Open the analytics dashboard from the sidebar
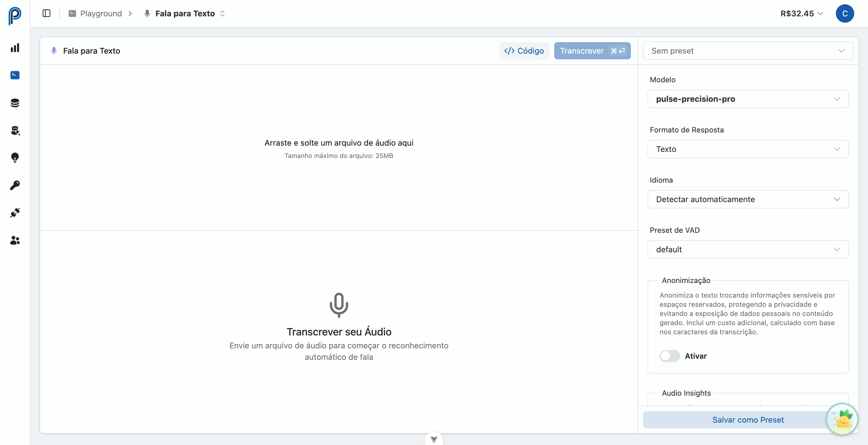Screen dimensions: 868x445 coord(14,48)
